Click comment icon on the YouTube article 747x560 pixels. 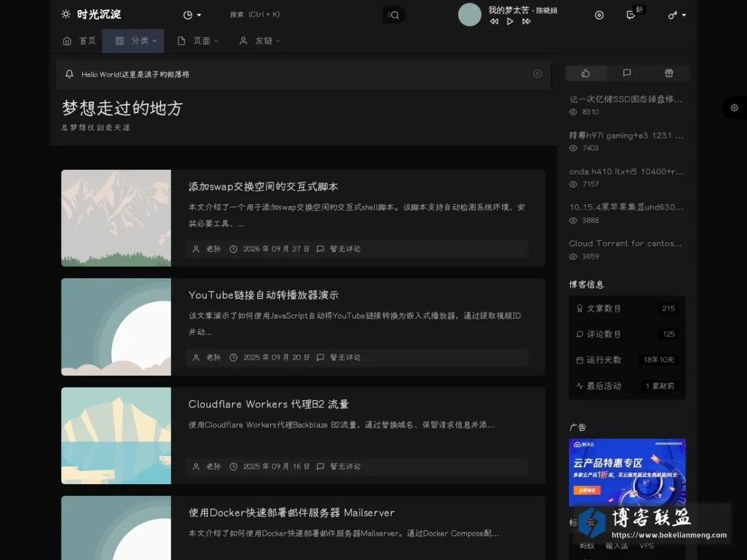[x=320, y=358]
